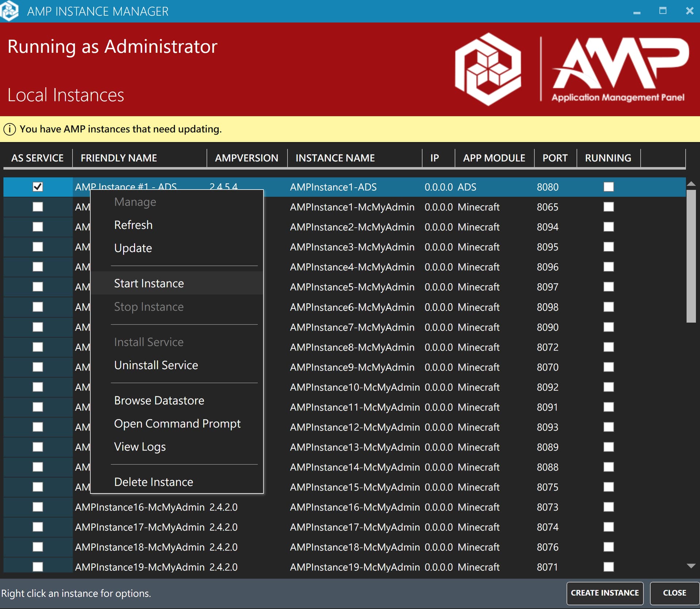Choose Refresh from the context menu
Screen dimensions: 700x609
click(177, 225)
